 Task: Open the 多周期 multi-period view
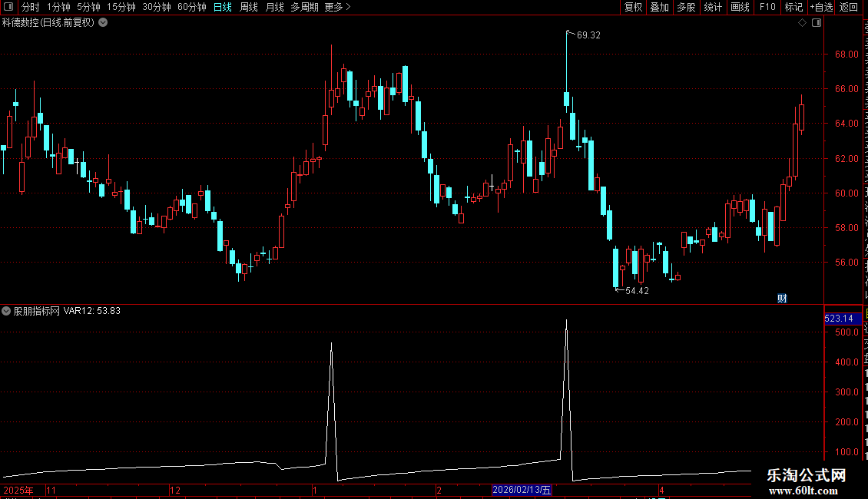(304, 7)
